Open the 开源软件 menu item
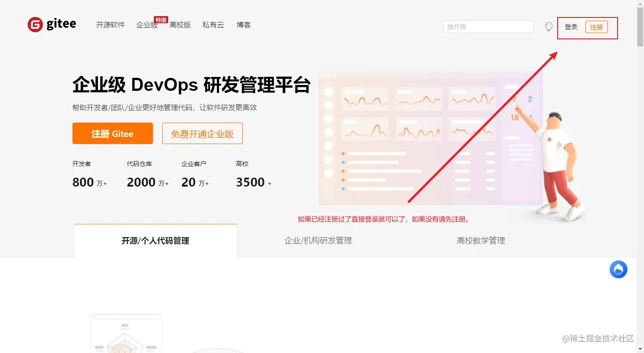644x353 pixels. coord(110,25)
